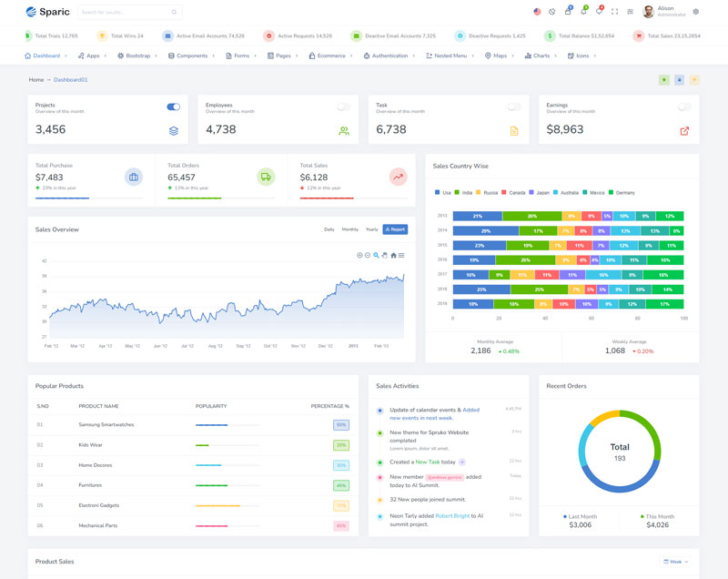Reset chart zoom with home icon
The width and height of the screenshot is (728, 579).
point(393,255)
